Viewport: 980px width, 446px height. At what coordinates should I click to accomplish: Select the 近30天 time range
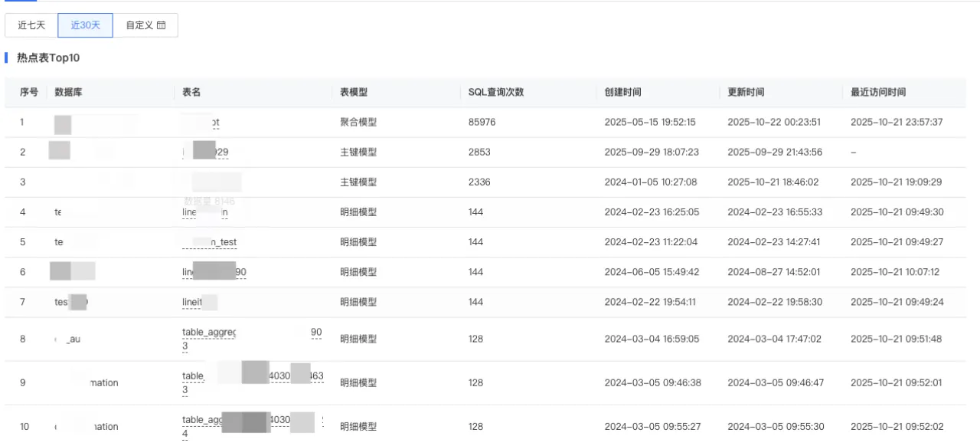click(x=86, y=25)
